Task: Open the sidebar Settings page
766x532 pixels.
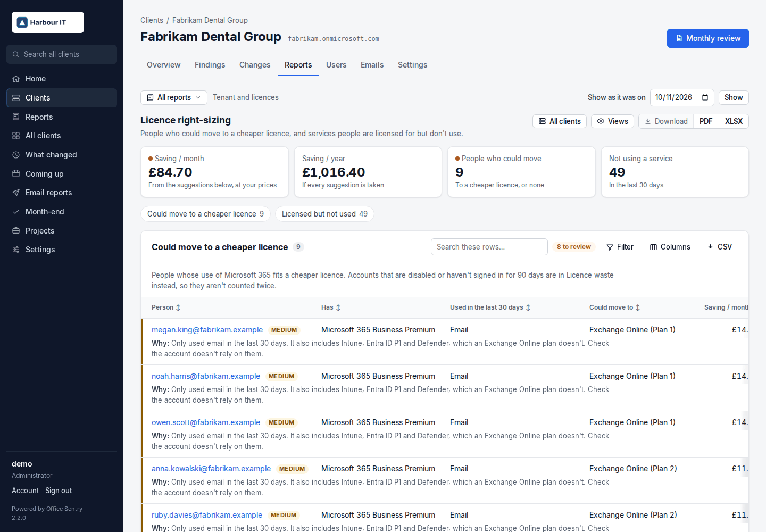Action: click(62, 250)
